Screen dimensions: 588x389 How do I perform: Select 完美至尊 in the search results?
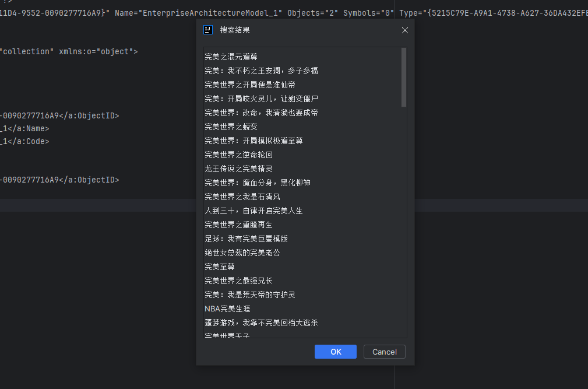click(x=220, y=266)
